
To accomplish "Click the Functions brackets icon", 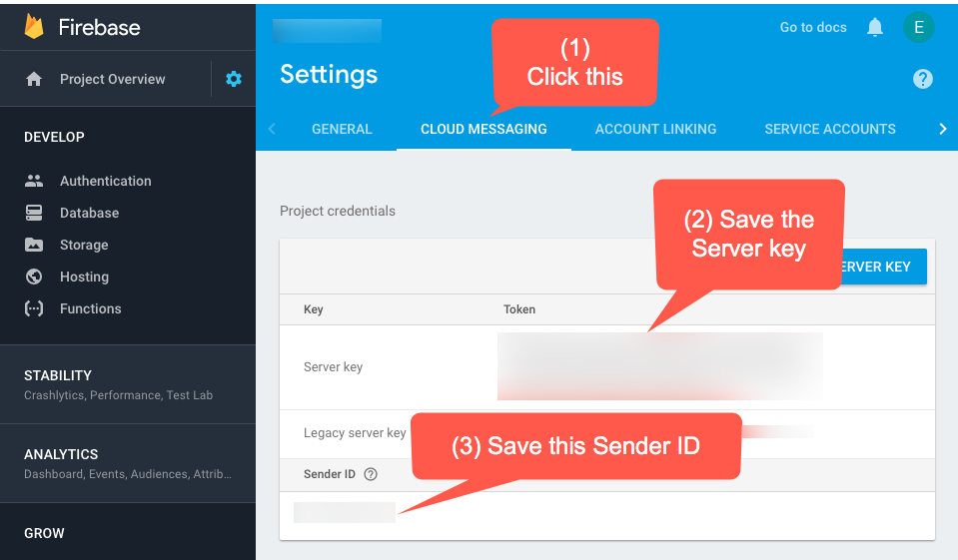I will coord(34,308).
